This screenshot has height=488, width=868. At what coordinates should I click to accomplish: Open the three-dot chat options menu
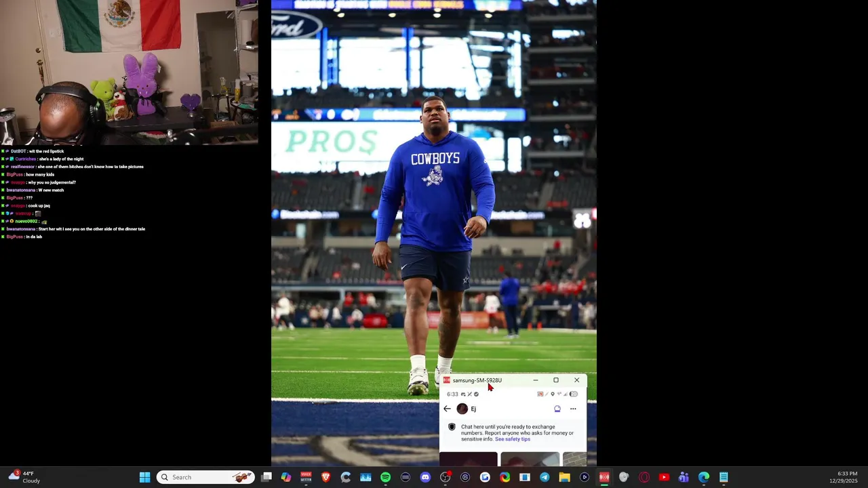[573, 409]
